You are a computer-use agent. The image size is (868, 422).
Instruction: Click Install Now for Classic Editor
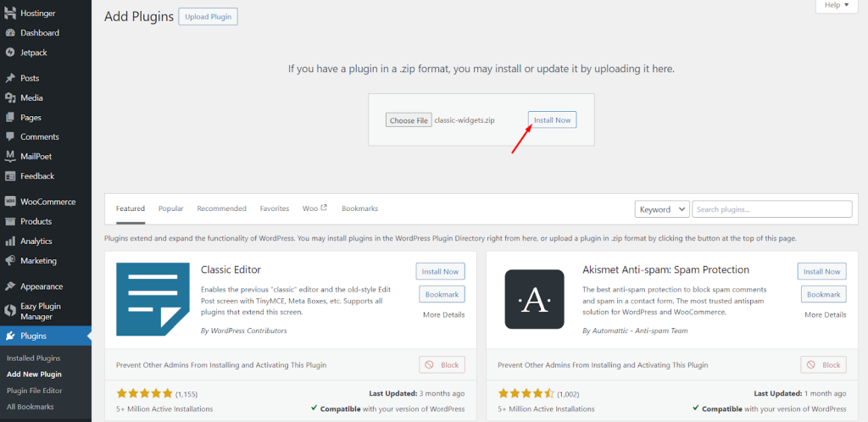(441, 271)
